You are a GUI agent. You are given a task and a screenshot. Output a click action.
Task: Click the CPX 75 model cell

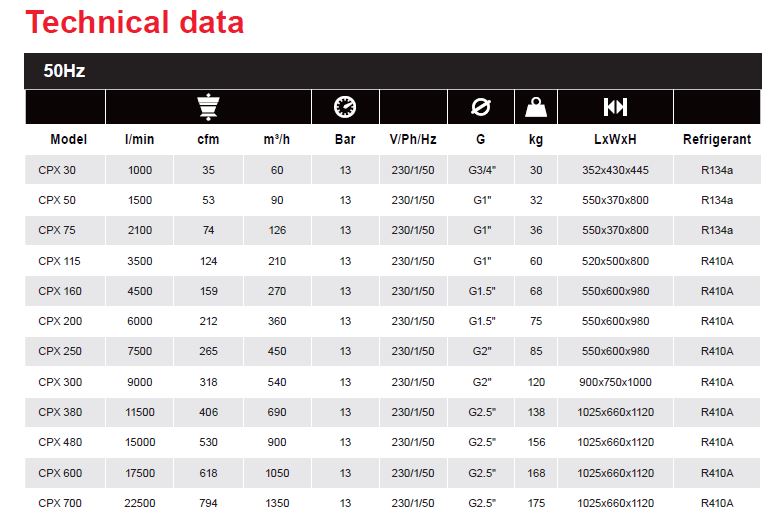click(57, 230)
